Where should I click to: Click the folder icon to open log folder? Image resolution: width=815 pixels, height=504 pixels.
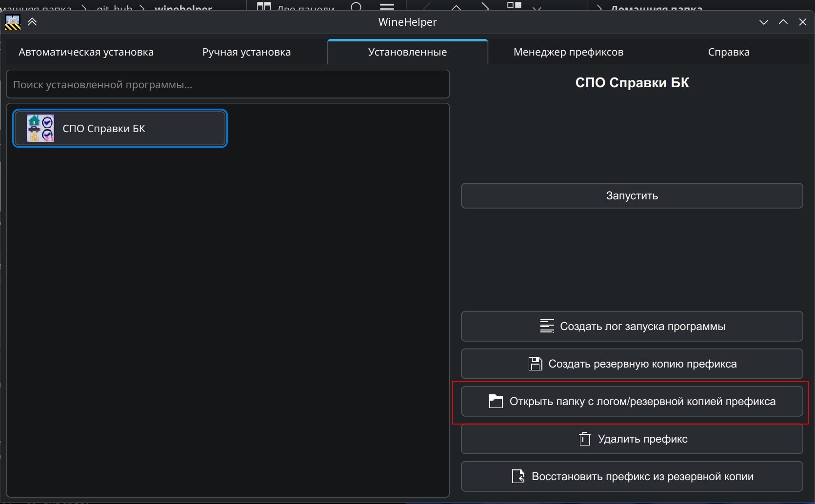point(496,402)
